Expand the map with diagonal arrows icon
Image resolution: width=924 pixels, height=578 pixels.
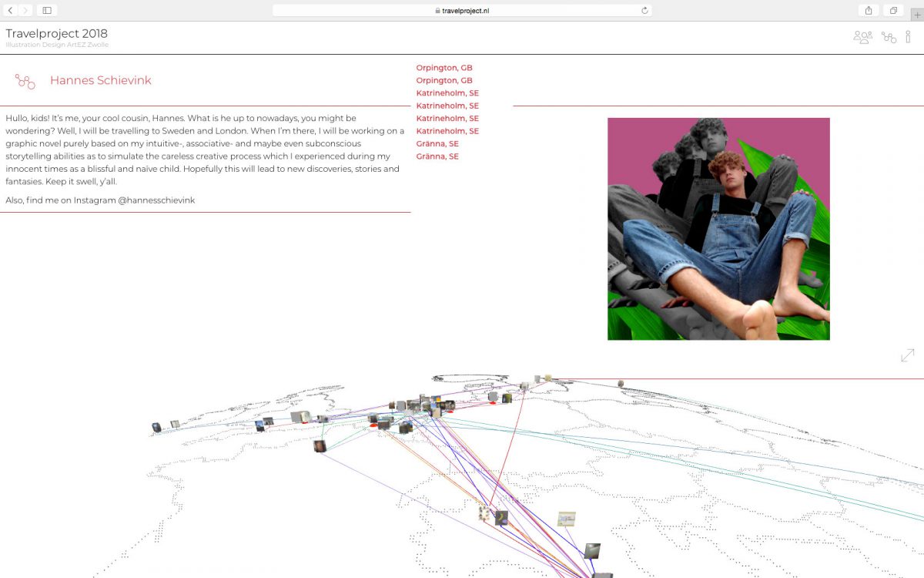(x=907, y=355)
